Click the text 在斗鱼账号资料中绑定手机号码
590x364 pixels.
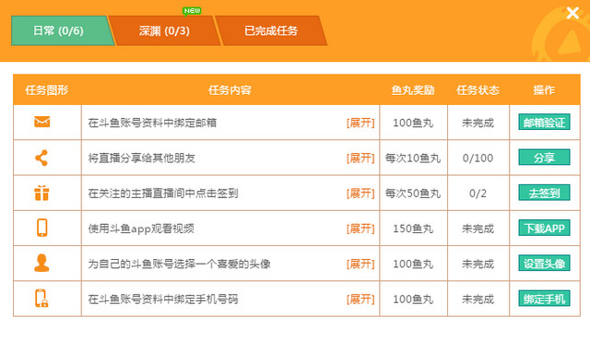pos(163,299)
